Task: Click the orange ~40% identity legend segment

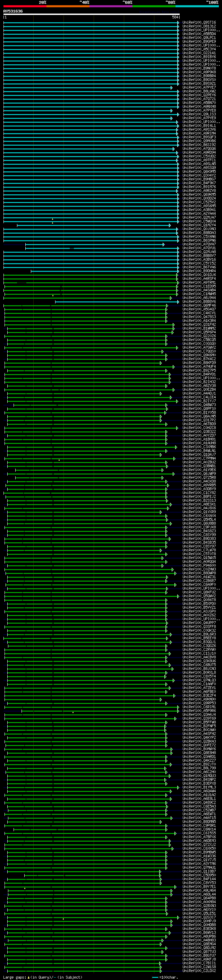Action: (68, 7)
